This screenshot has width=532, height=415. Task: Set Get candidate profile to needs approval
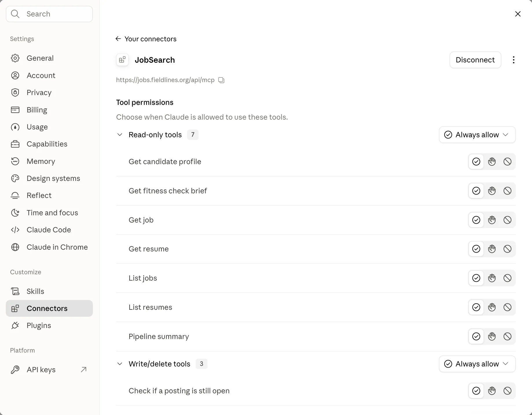492,162
